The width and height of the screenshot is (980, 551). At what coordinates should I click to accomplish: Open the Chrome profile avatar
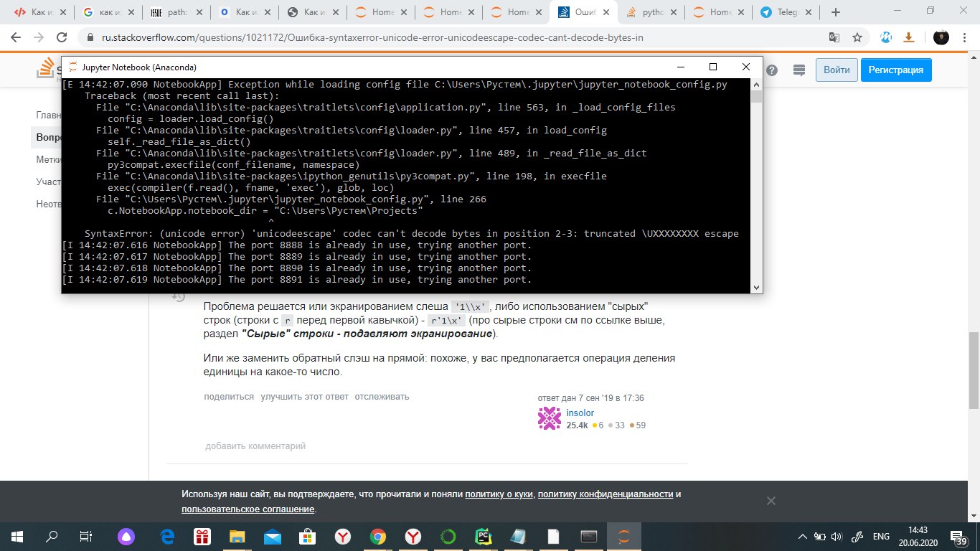941,37
